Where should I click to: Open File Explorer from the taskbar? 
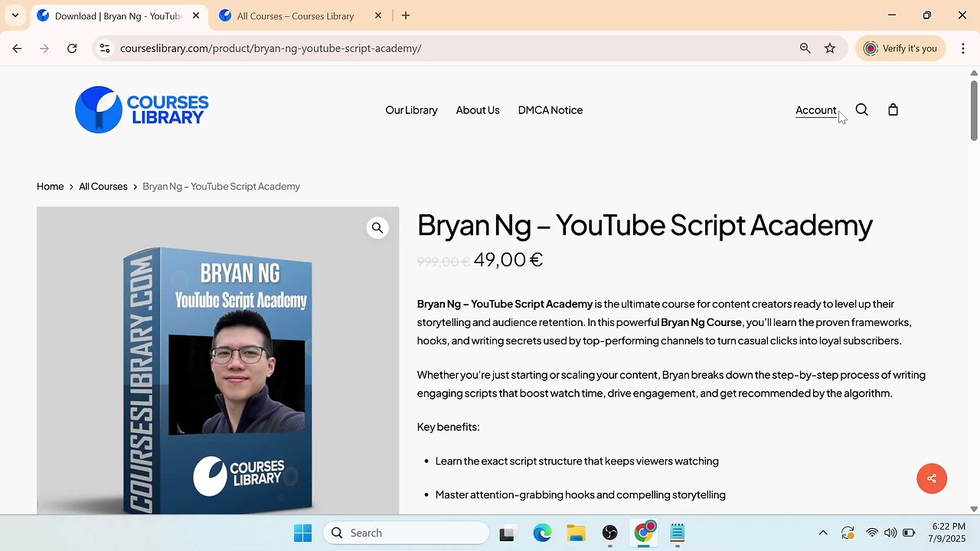[x=576, y=533]
